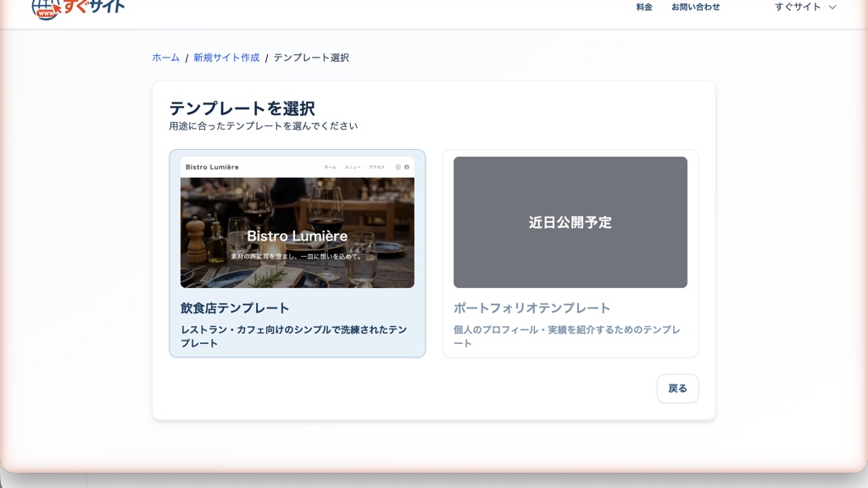The image size is (868, 488).
Task: Click the ポートフォリオテンプレート coming-soon card
Action: 570,250
